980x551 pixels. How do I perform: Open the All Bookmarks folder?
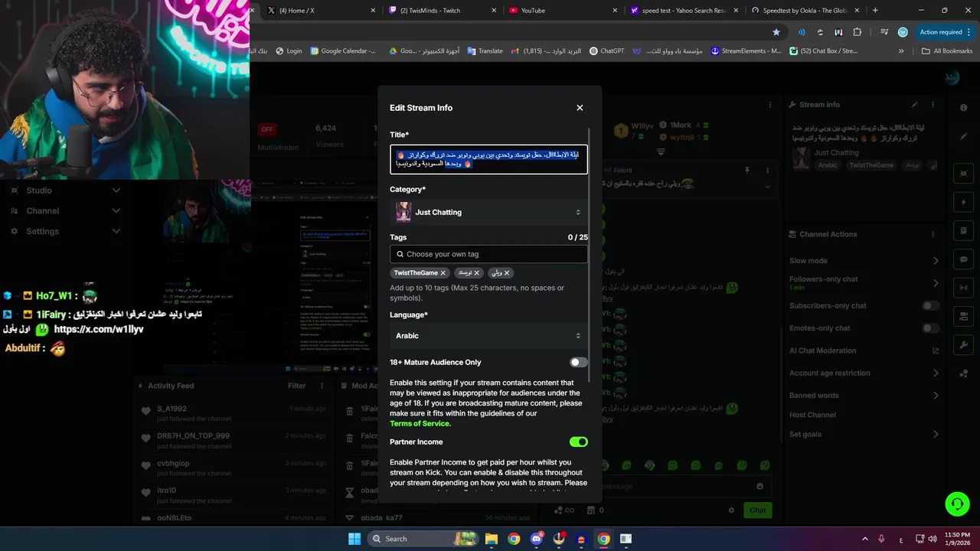tap(947, 51)
